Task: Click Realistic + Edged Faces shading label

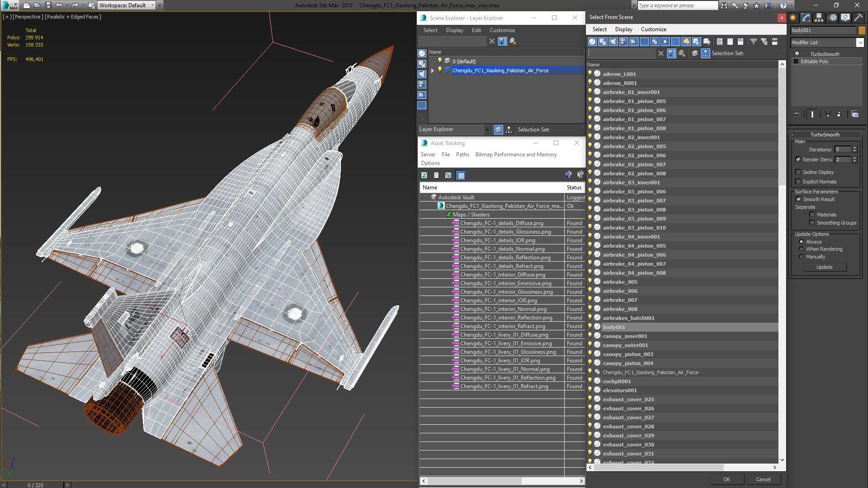Action: click(73, 17)
